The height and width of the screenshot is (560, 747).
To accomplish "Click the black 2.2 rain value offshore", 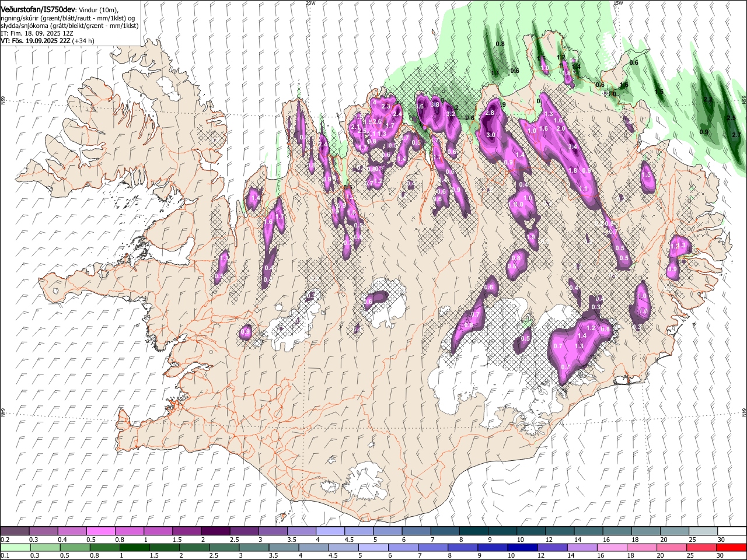I will tap(708, 100).
